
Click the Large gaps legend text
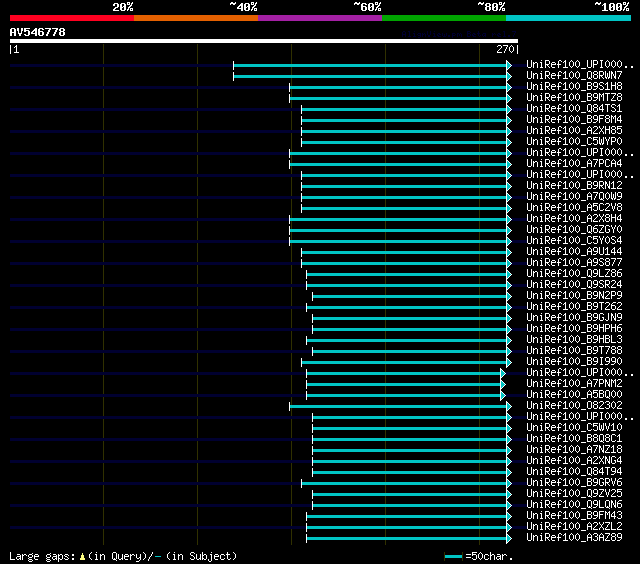point(123,556)
